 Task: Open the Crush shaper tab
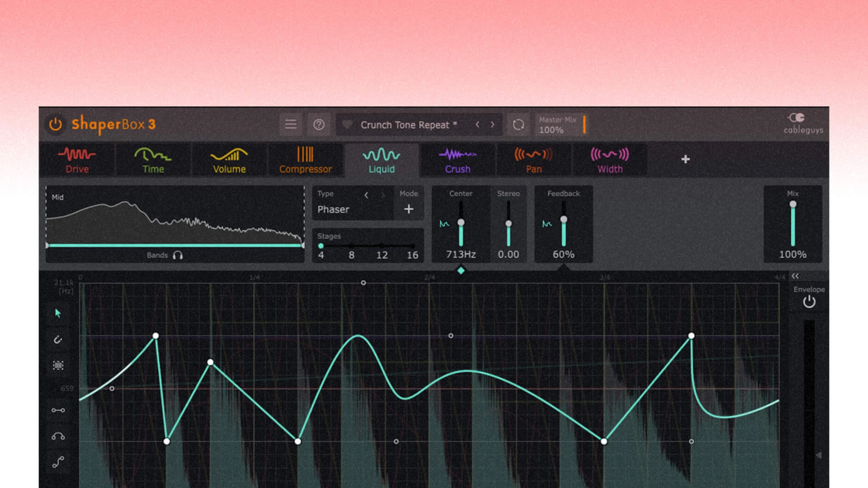[x=458, y=160]
